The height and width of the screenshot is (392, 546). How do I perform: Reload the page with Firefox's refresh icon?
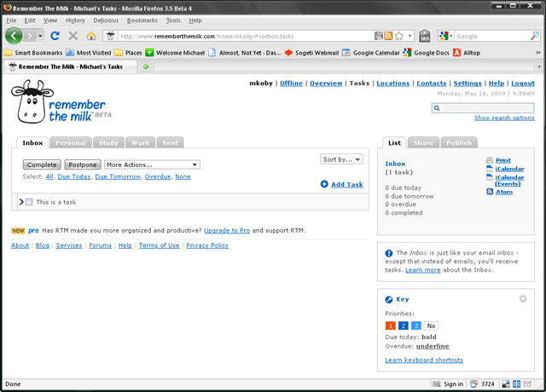[x=55, y=36]
